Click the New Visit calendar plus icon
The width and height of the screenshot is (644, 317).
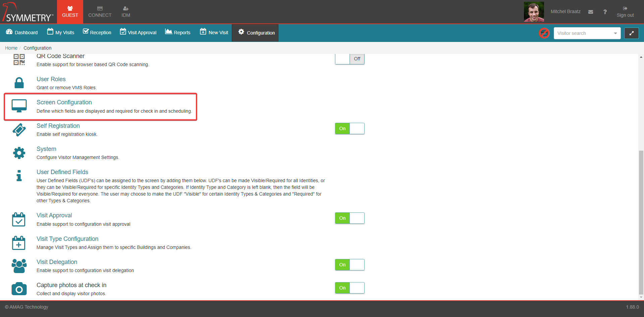(203, 32)
